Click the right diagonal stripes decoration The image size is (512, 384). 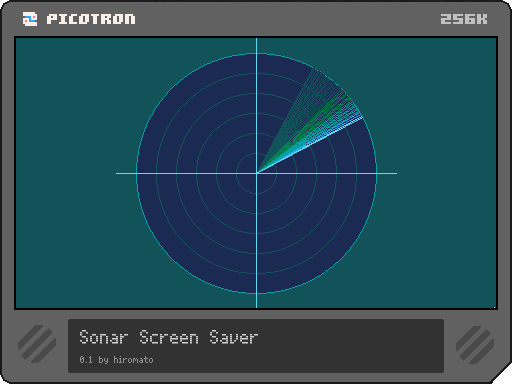click(x=475, y=345)
